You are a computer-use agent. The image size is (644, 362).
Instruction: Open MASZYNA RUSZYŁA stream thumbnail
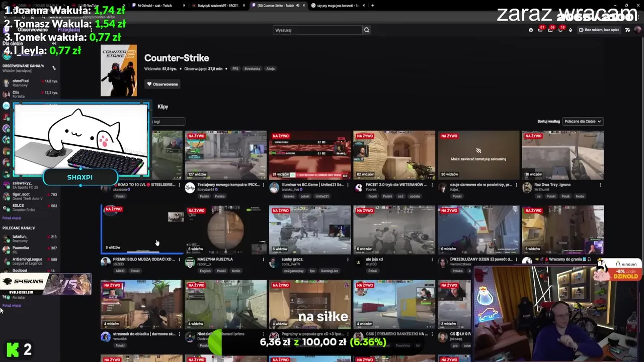pos(225,229)
